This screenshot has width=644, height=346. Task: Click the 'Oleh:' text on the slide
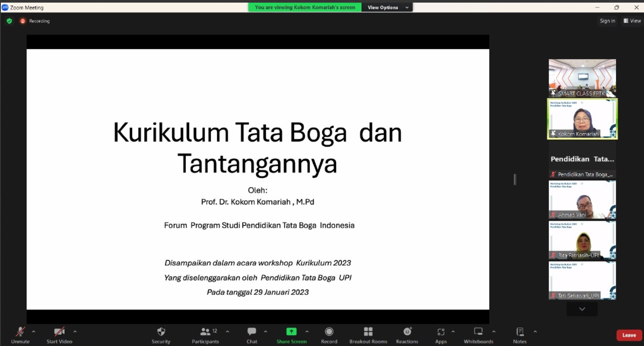click(x=258, y=190)
